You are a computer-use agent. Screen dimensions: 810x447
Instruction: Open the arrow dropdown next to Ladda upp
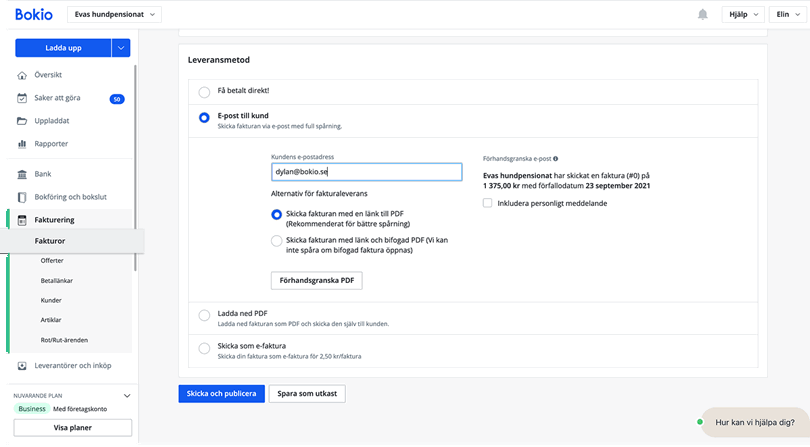[121, 48]
